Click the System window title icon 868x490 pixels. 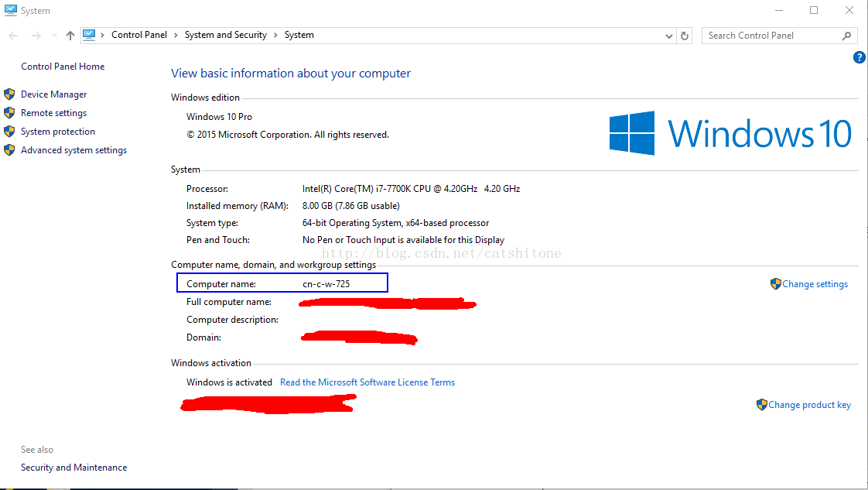point(11,10)
